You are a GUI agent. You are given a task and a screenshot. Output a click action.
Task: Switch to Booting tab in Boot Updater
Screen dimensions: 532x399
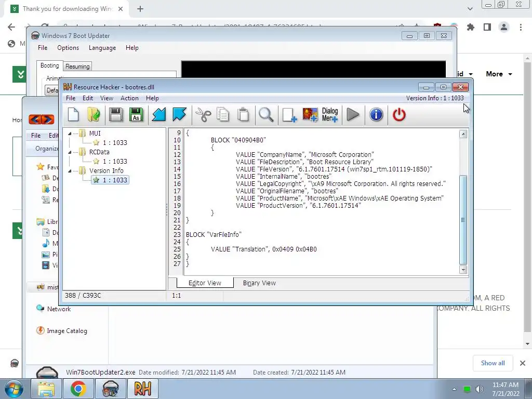click(x=49, y=65)
